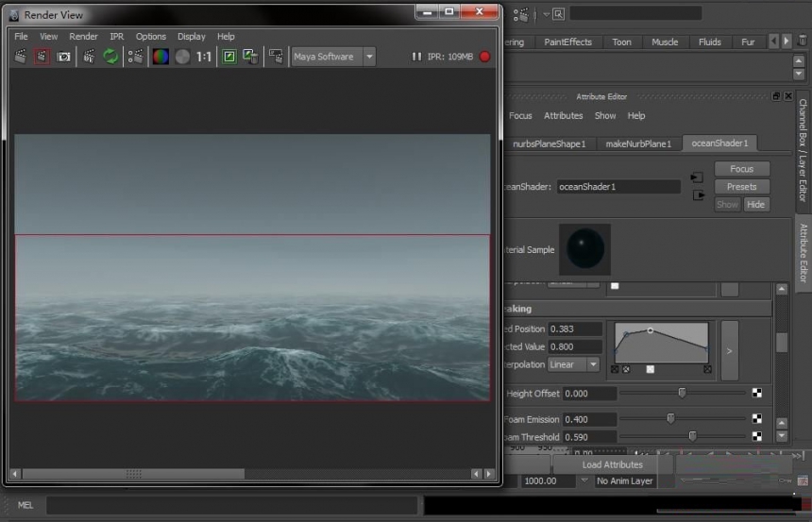Set real size with 1:1 icon
This screenshot has height=522, width=812.
click(x=204, y=57)
